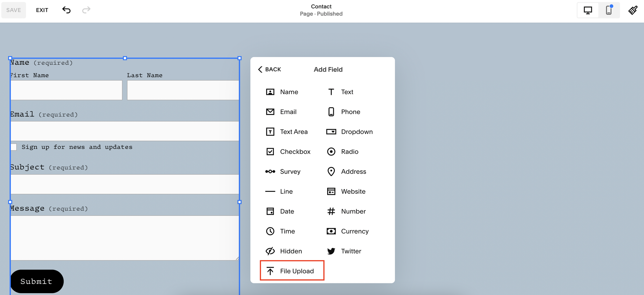Open the site styles paintbrush icon
644x295 pixels.
click(x=633, y=10)
